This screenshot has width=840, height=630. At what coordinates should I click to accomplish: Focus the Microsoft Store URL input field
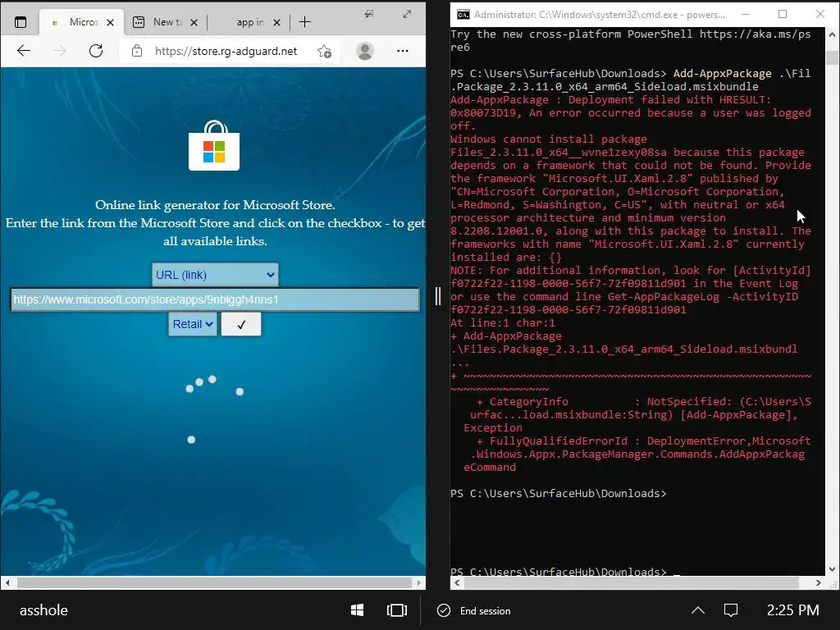pos(215,299)
